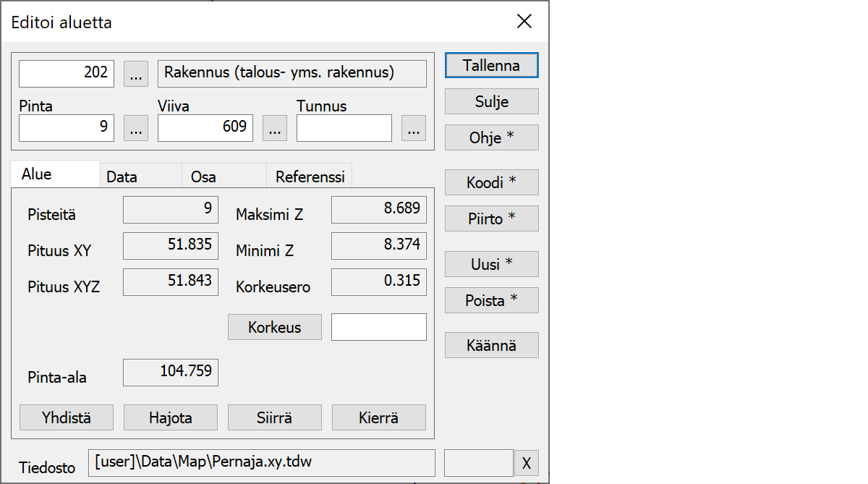Screen dimensions: 868x484
Task: Click the Koodi button
Action: 491,182
